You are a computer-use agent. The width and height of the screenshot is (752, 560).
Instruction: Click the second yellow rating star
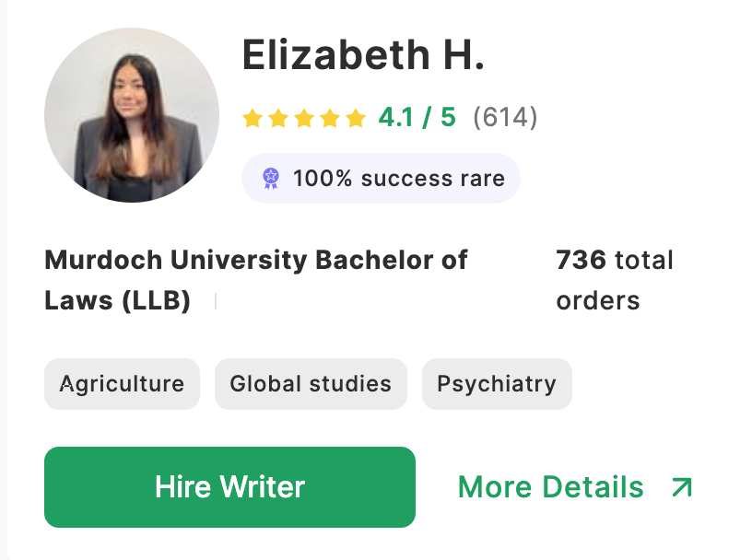pyautogui.click(x=278, y=118)
